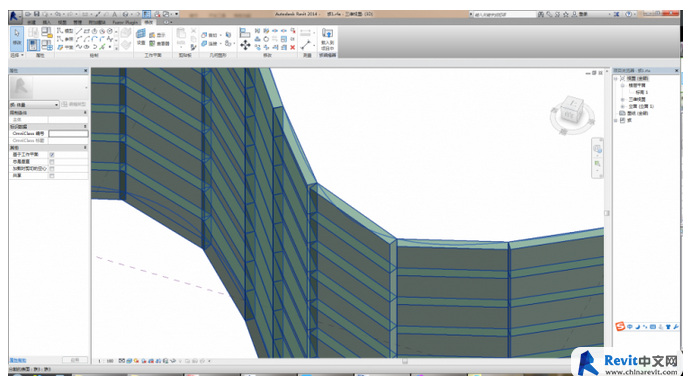Switch to the 附加模块 ribbon tab
Image resolution: width=688 pixels, height=384 pixels.
pyautogui.click(x=97, y=22)
